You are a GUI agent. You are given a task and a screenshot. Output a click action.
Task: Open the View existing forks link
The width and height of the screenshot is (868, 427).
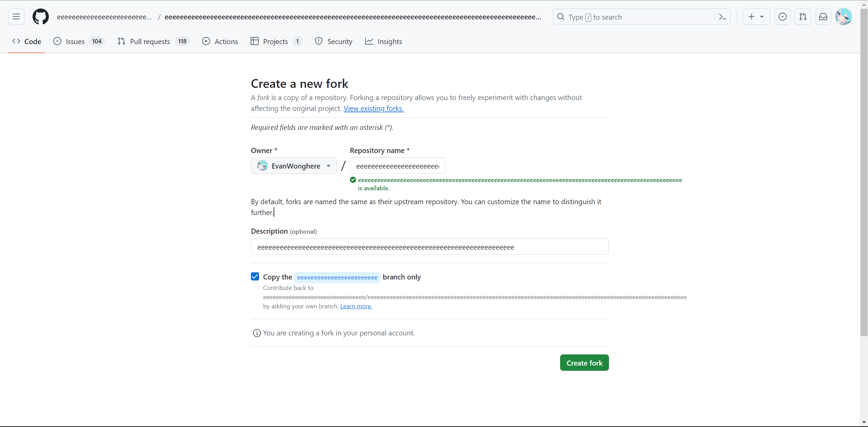coord(373,109)
